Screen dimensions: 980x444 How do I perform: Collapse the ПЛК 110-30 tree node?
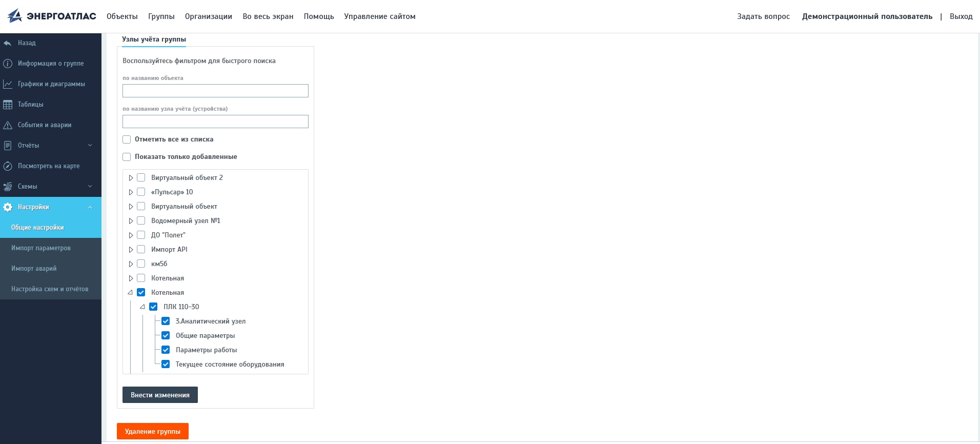click(142, 307)
